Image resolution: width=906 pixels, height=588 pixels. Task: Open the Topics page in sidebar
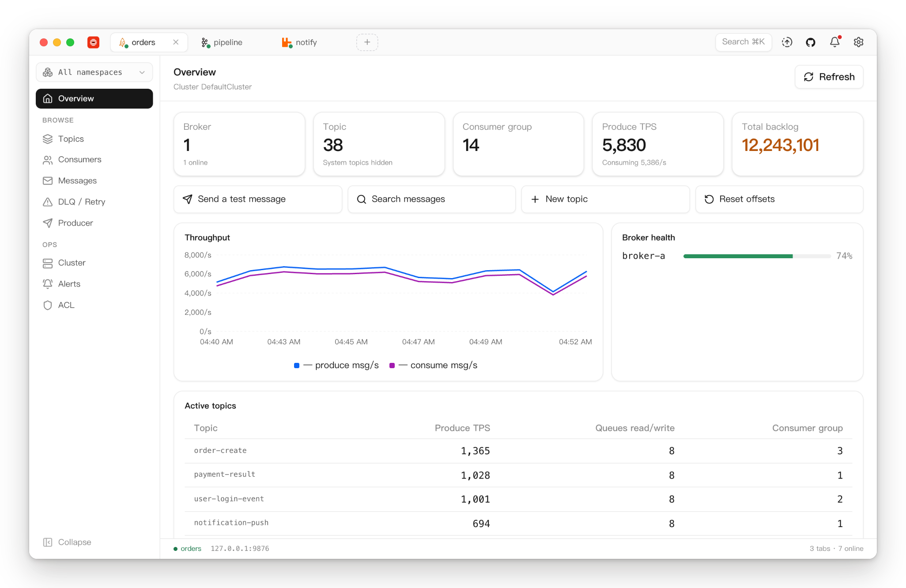tap(94, 139)
